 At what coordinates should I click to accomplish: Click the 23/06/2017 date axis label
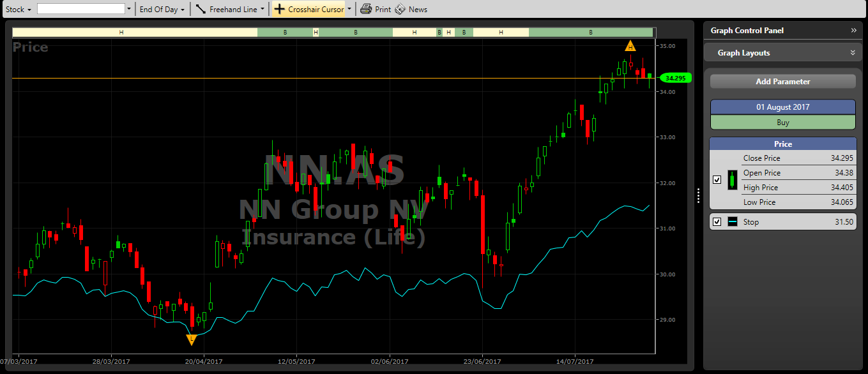[x=483, y=362]
